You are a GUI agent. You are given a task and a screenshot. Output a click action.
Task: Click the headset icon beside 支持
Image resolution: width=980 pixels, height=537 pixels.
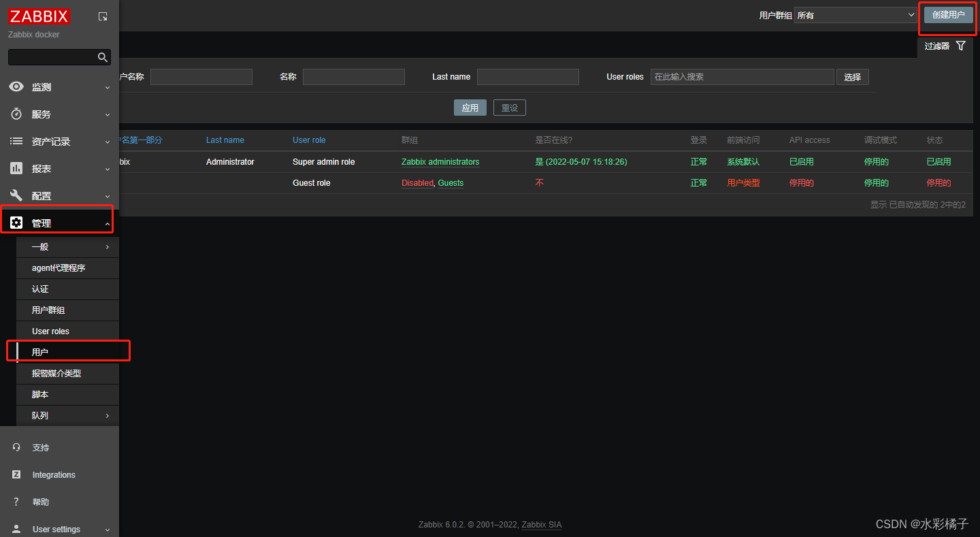tap(16, 447)
